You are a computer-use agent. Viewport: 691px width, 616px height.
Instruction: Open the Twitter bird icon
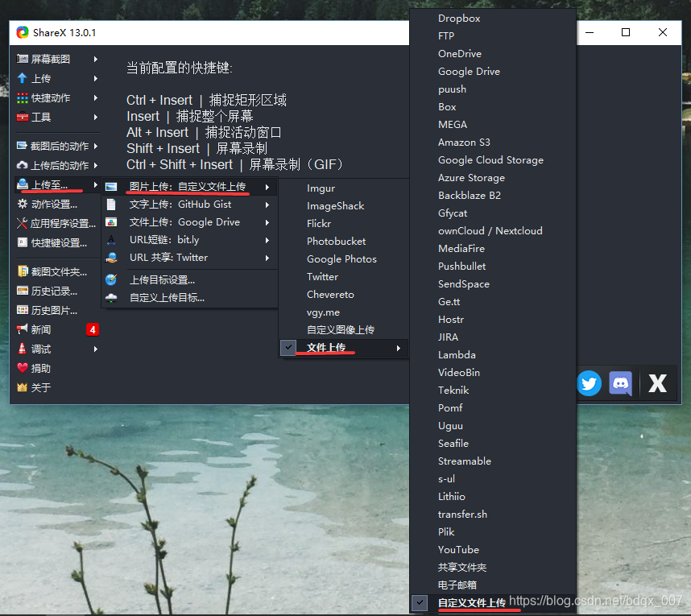[x=590, y=383]
